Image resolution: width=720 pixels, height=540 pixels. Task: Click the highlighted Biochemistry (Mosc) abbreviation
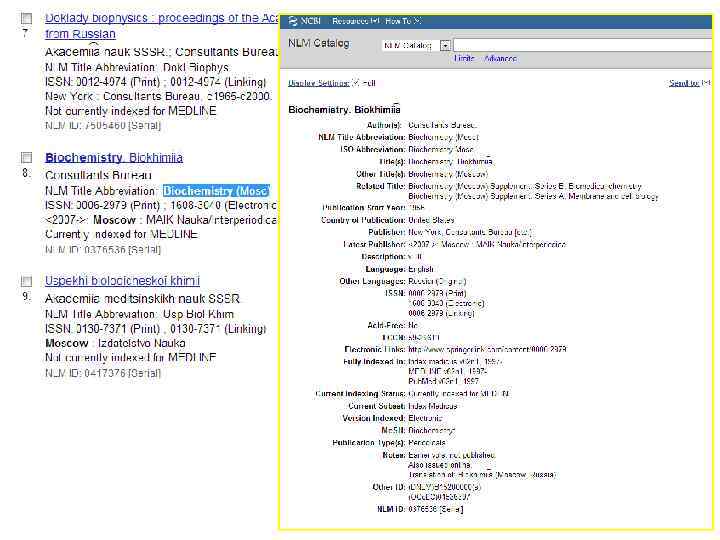216,191
